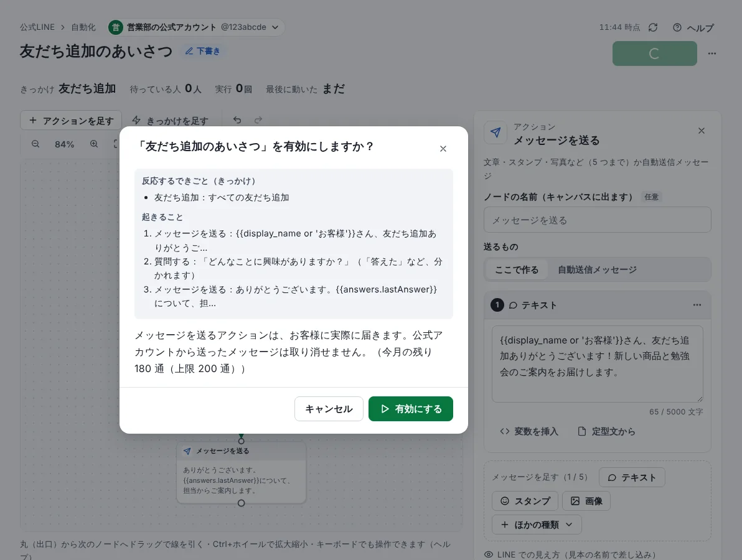Expand the ほかの種類 dropdown
This screenshot has width=742, height=560.
point(537,525)
